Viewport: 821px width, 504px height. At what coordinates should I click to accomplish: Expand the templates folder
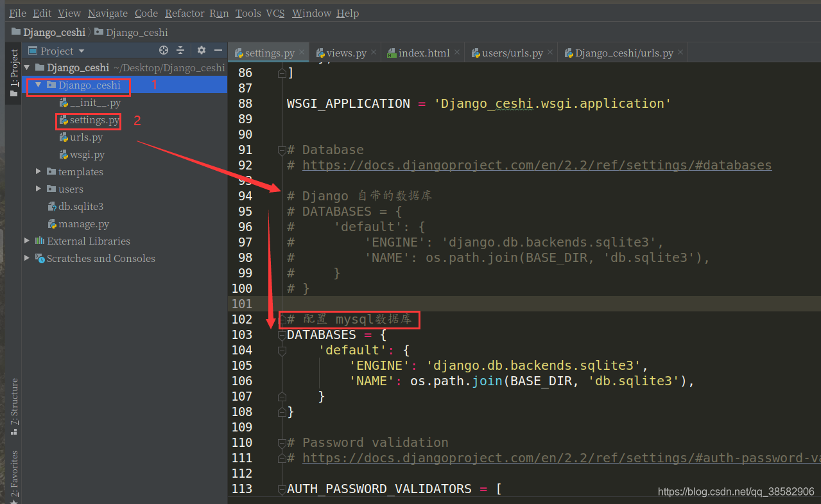37,171
